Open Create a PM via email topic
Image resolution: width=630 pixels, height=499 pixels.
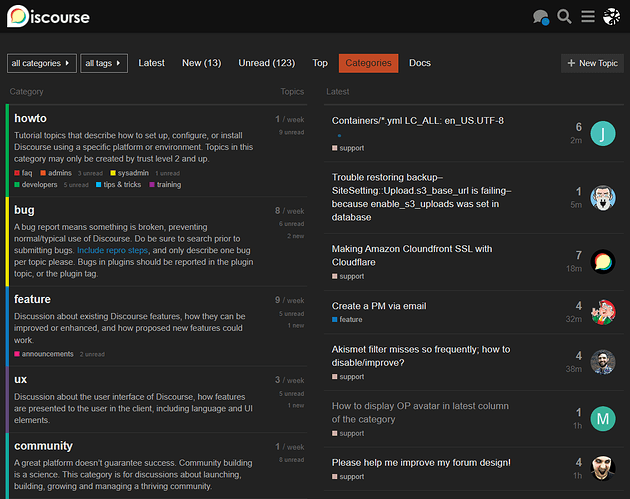pyautogui.click(x=379, y=306)
